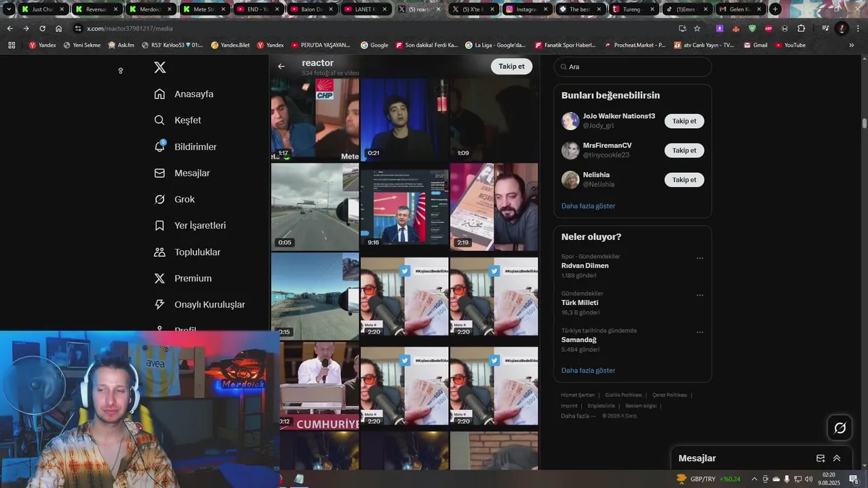Viewport: 868px width, 488px height.
Task: Open Keşfet search page in the sidebar
Action: coord(178,120)
